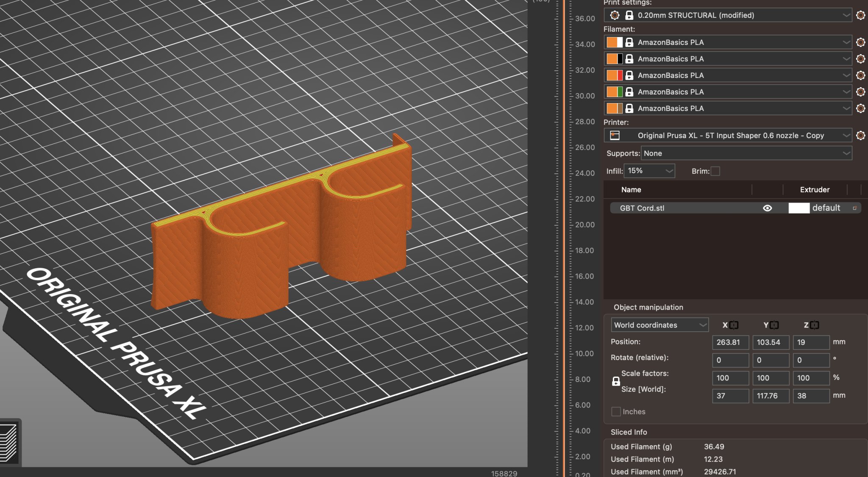Enable the Brim checkbox
This screenshot has height=477, width=868.
(x=715, y=171)
